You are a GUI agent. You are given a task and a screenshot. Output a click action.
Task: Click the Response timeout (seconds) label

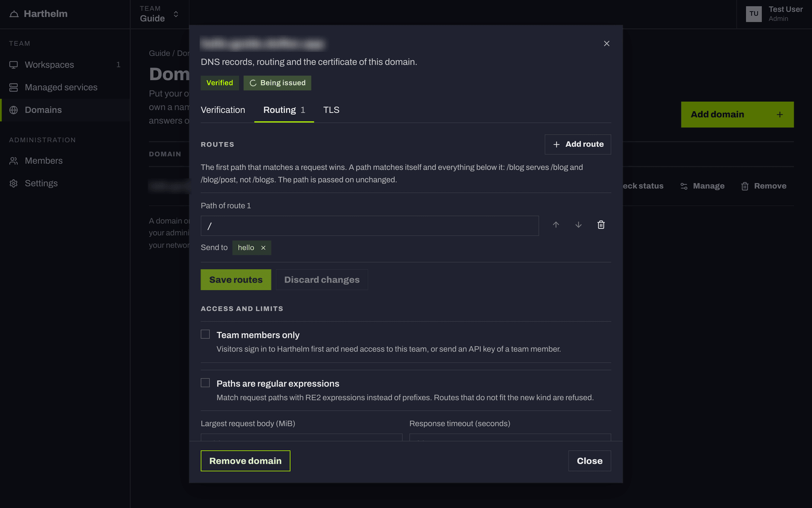pyautogui.click(x=460, y=424)
